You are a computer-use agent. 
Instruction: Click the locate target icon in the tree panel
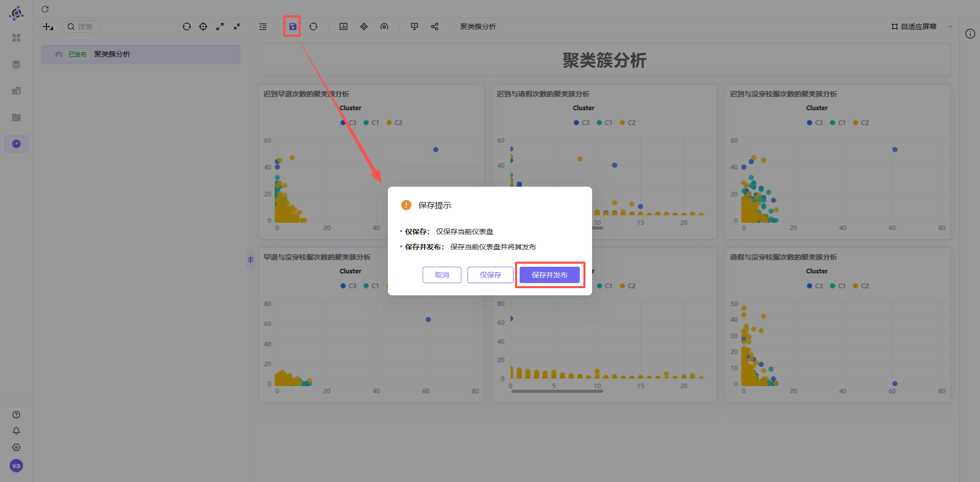tap(203, 27)
